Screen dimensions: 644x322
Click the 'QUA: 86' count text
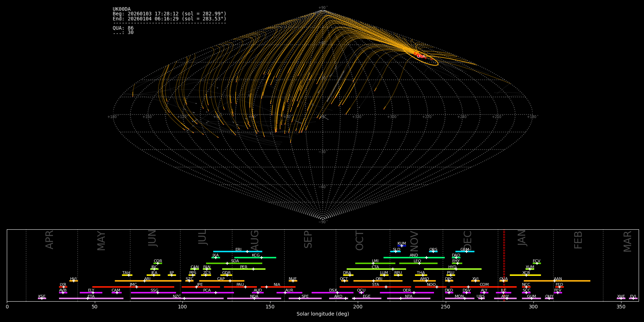(x=123, y=28)
